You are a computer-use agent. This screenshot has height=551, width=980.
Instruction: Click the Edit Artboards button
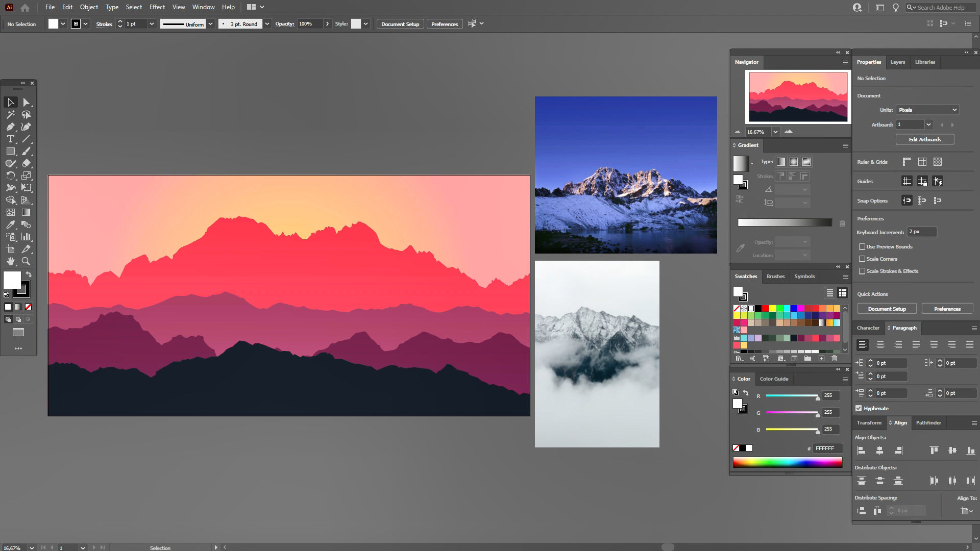click(924, 139)
